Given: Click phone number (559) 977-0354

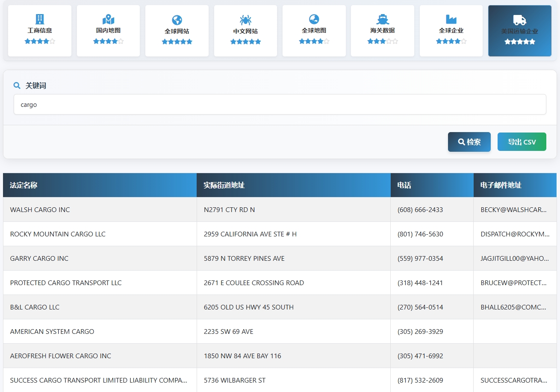Looking at the screenshot, I should [x=420, y=258].
